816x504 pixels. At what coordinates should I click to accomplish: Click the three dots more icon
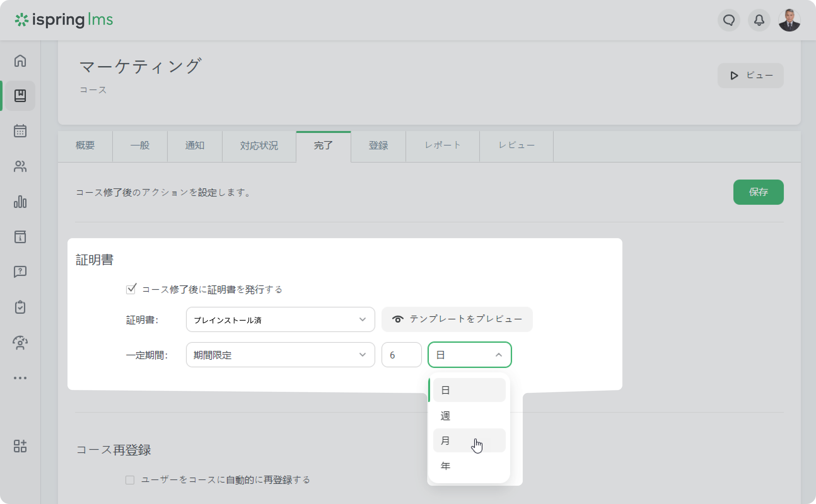[x=20, y=378]
